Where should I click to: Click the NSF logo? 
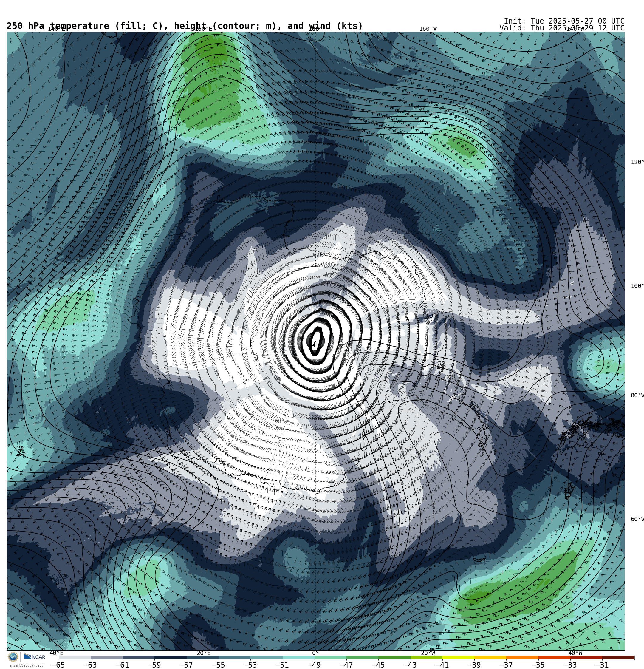click(x=13, y=656)
